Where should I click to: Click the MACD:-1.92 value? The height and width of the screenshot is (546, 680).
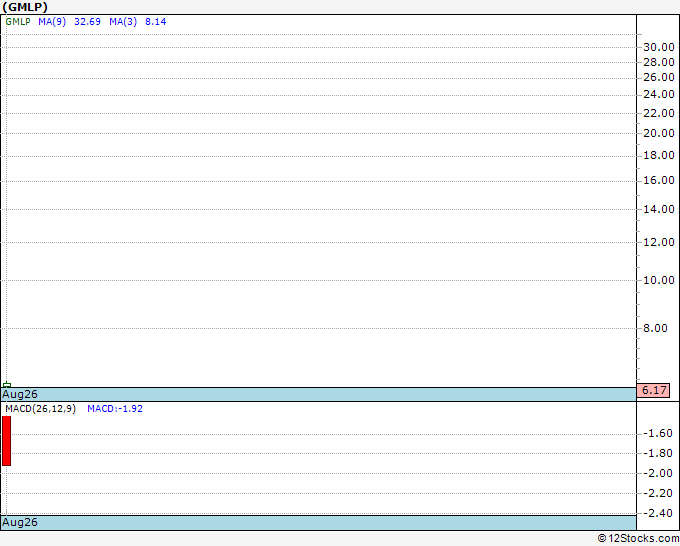(115, 409)
